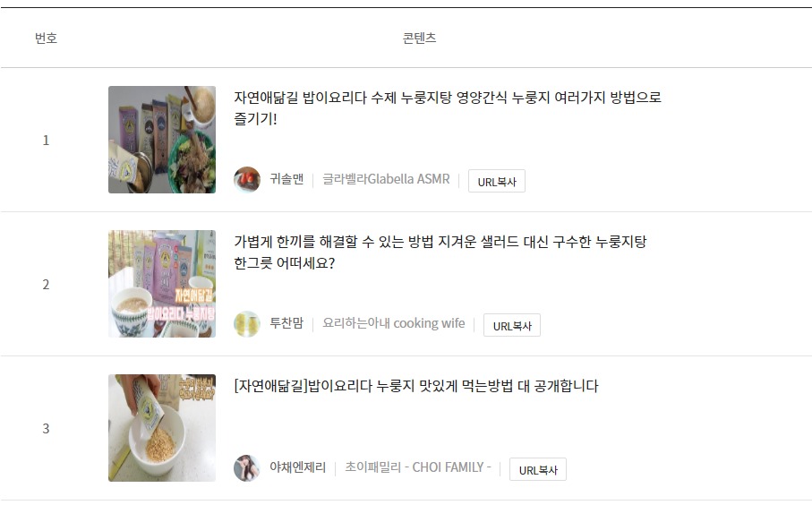Viewport: 812px width, 505px height.
Task: Copy URL for the first content item
Action: pyautogui.click(x=497, y=181)
